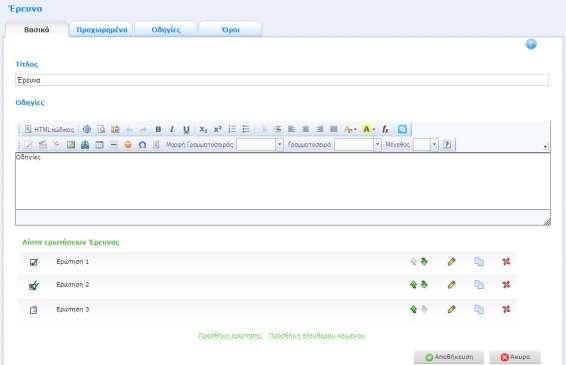Image resolution: width=566 pixels, height=365 pixels.
Task: Click the editor help question-mark icon
Action: 447,145
